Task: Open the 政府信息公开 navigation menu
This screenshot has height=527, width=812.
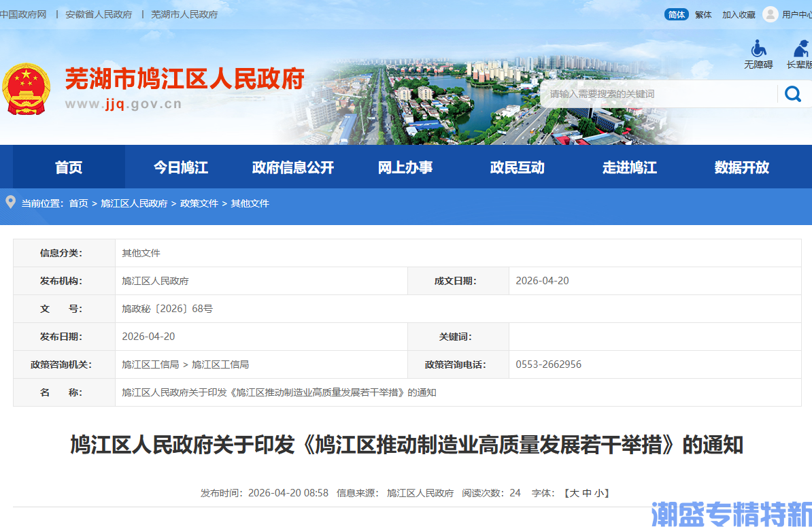Action: pos(292,167)
